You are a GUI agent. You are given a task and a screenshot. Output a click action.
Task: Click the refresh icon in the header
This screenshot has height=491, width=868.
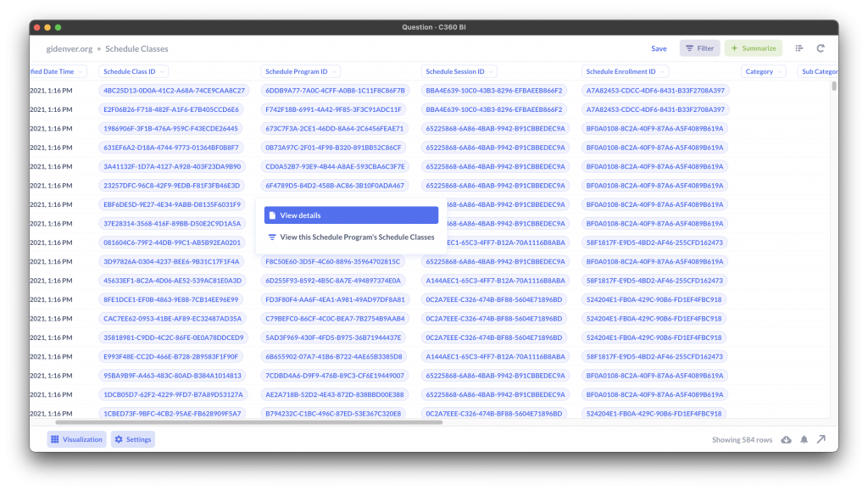821,48
